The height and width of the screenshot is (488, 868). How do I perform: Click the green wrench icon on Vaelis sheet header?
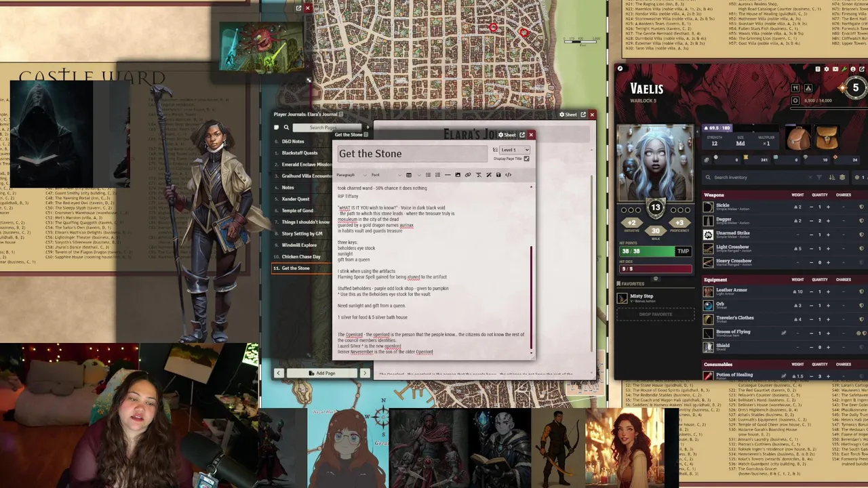(x=844, y=69)
